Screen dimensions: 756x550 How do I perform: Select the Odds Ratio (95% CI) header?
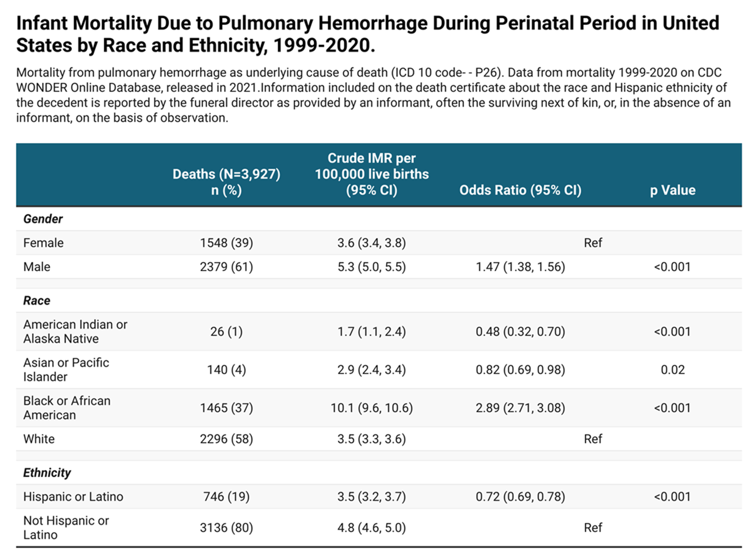[520, 190]
